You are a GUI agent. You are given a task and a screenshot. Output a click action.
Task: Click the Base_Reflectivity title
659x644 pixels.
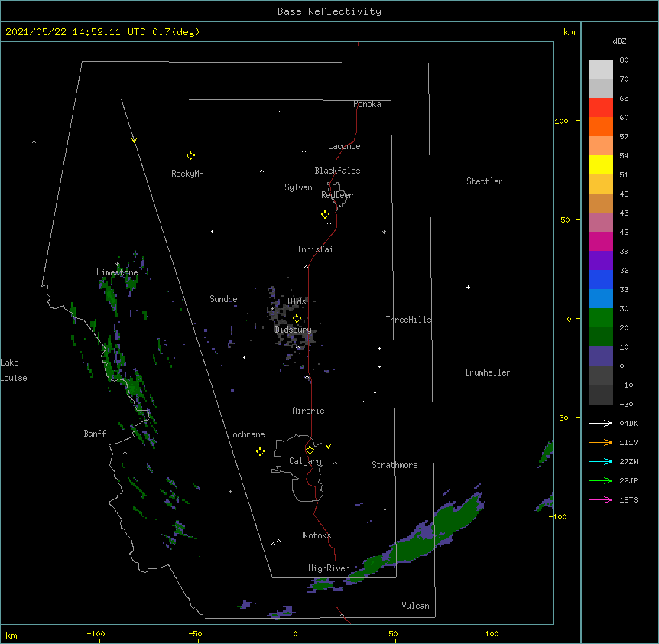(329, 11)
